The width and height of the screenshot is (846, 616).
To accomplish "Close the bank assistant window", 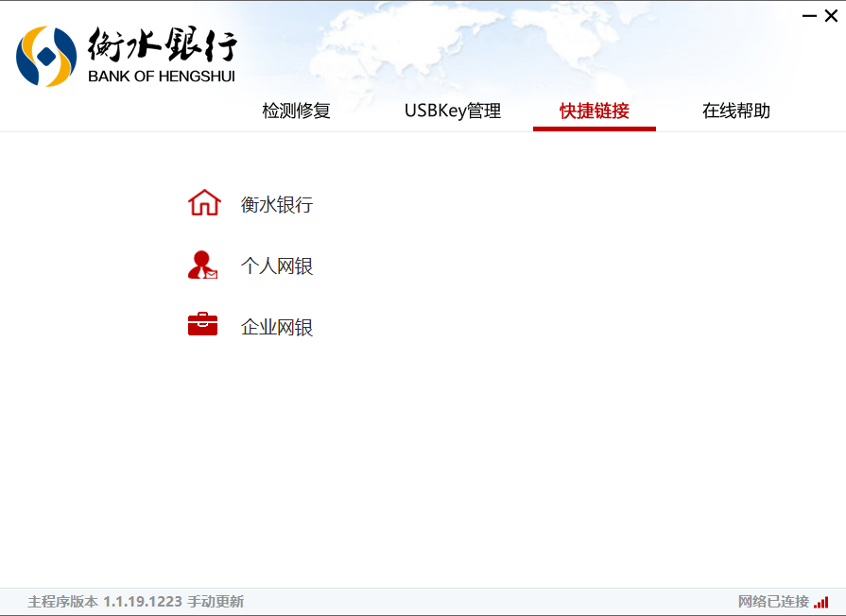I will (x=831, y=16).
